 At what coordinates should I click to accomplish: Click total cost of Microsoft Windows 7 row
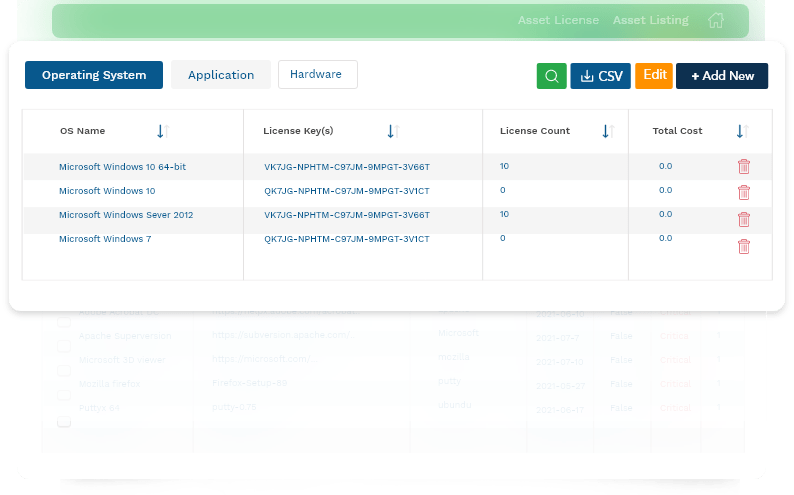(665, 238)
